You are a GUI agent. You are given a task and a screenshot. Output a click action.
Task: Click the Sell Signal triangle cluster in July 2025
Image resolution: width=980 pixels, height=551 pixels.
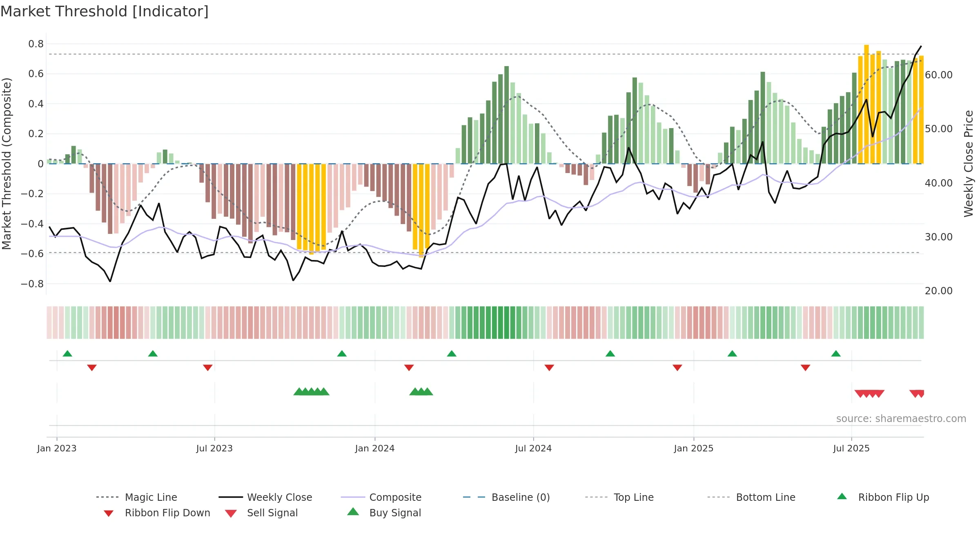(869, 394)
